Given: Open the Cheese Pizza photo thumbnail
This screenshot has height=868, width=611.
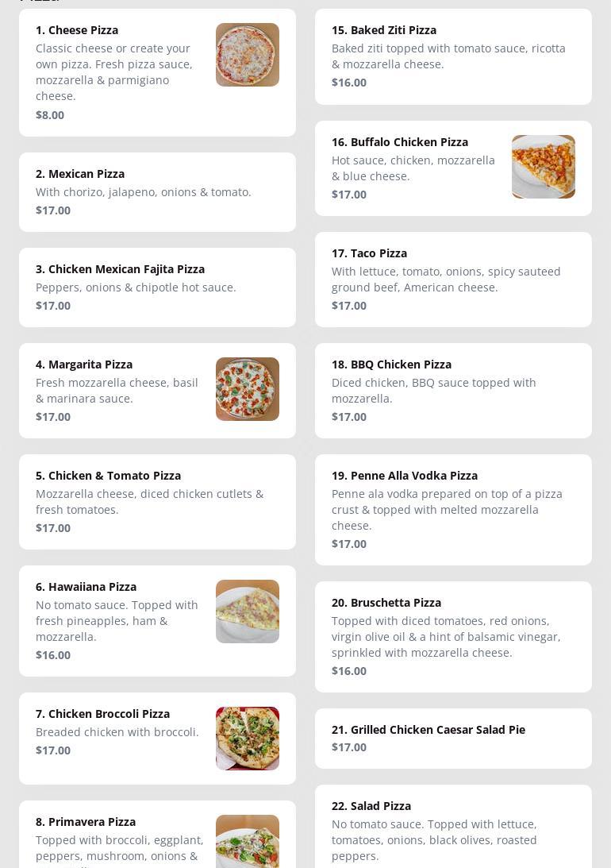Looking at the screenshot, I should pyautogui.click(x=247, y=55).
